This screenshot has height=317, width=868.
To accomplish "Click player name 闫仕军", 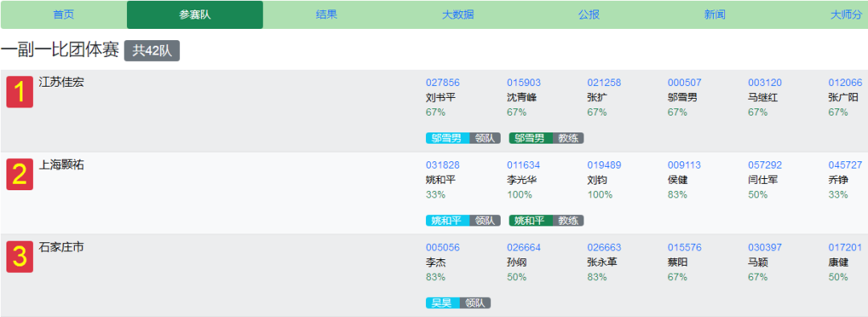I will click(763, 181).
